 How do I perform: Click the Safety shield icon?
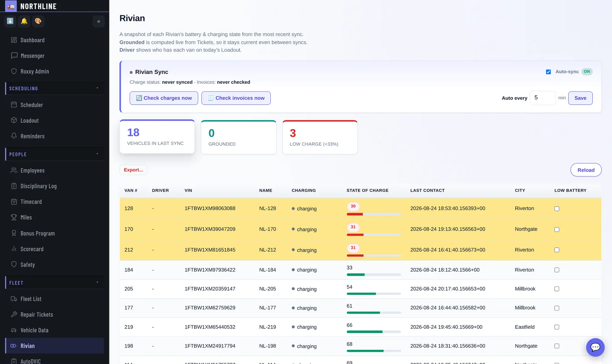[x=14, y=265]
